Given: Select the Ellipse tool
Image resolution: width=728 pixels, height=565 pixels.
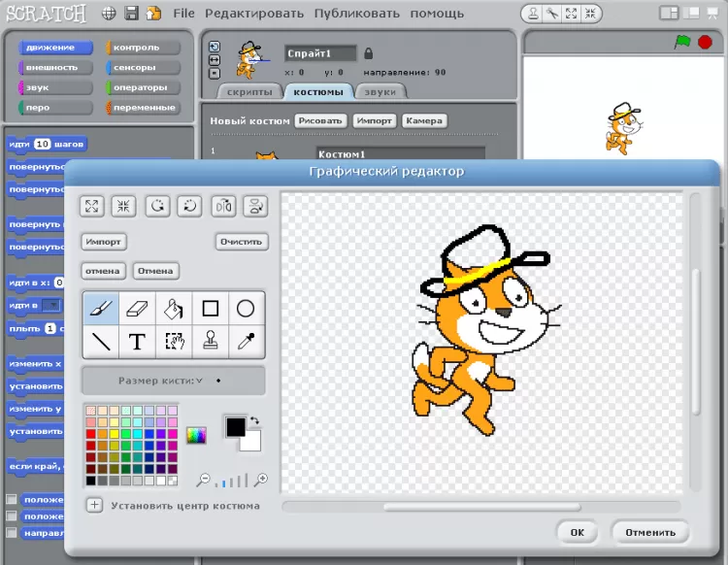Looking at the screenshot, I should [247, 309].
